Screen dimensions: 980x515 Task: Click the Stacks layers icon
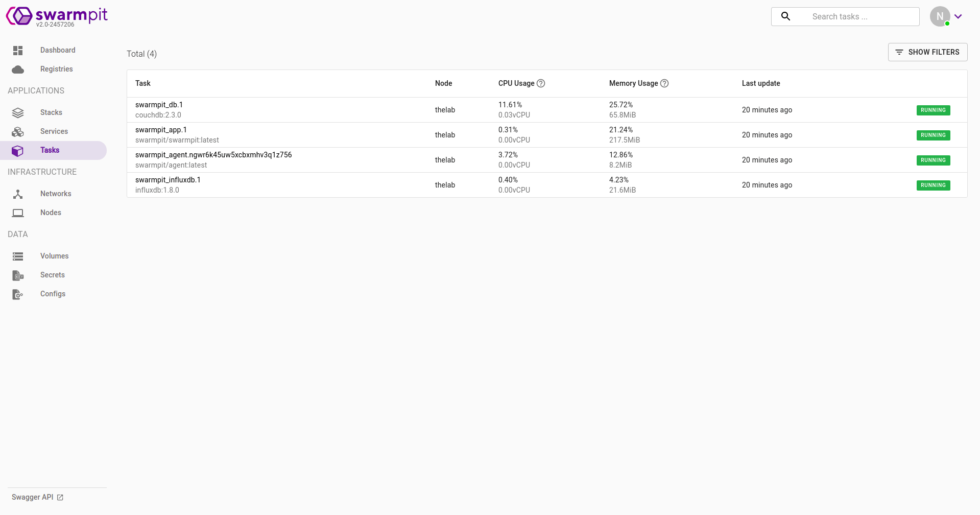pos(18,112)
